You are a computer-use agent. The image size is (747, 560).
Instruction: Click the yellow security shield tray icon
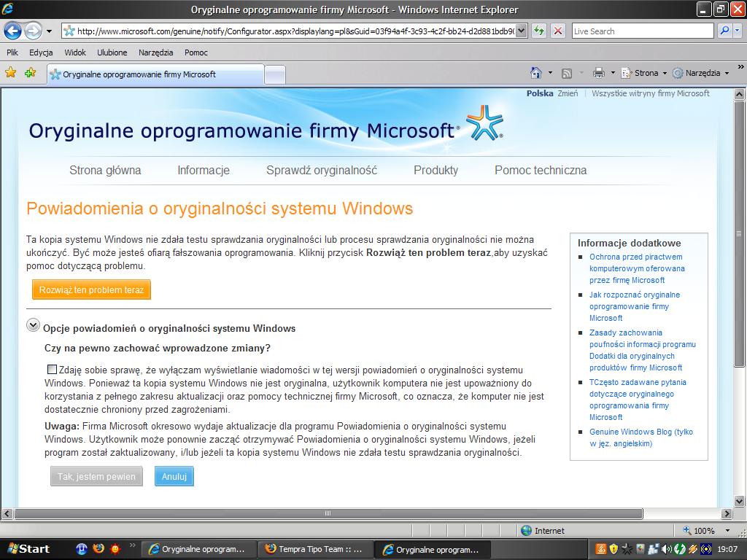coord(614,549)
